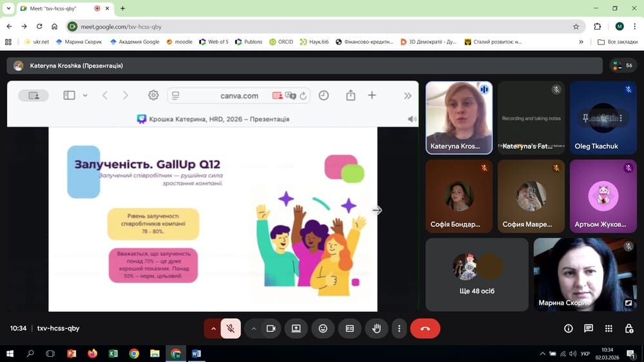Screen dimensions: 644x362
Task: Leave the call with red hang-up button
Action: click(425, 329)
